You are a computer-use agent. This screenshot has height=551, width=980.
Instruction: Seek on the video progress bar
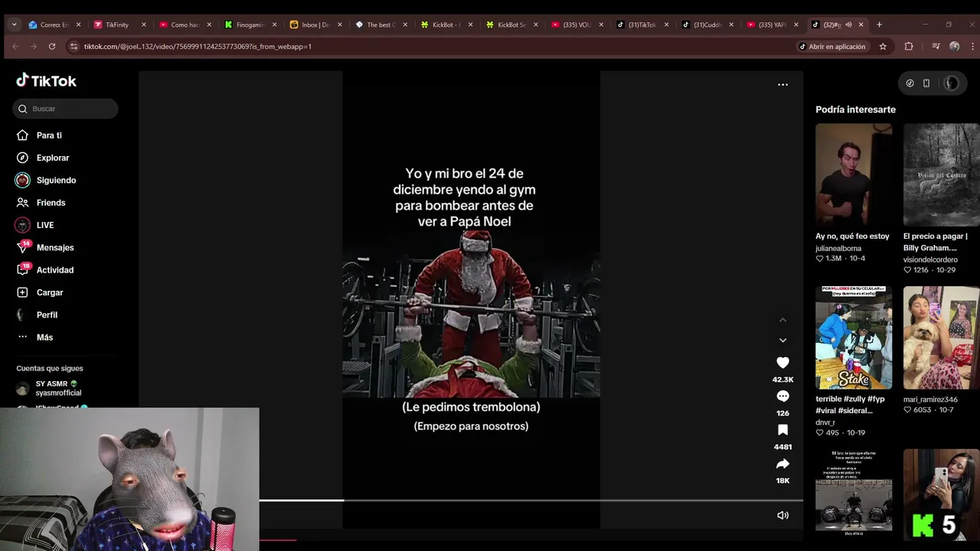pos(531,500)
